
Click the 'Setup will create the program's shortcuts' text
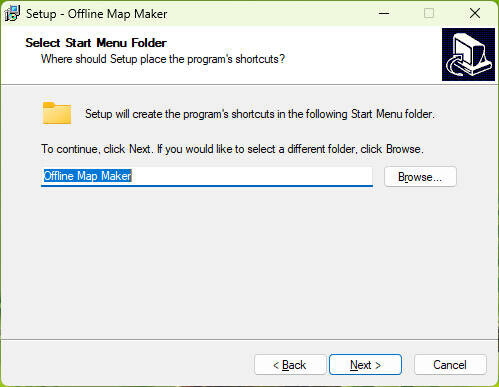point(260,114)
